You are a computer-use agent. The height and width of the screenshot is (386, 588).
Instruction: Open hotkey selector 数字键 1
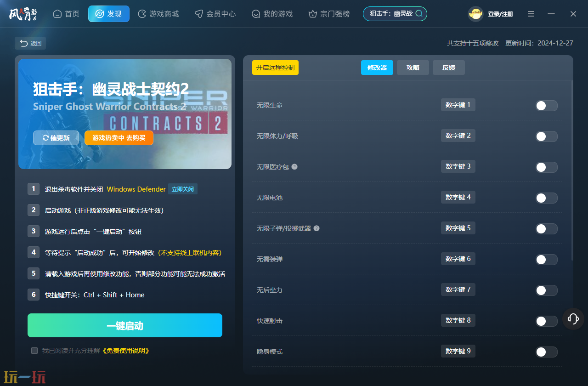coord(458,105)
